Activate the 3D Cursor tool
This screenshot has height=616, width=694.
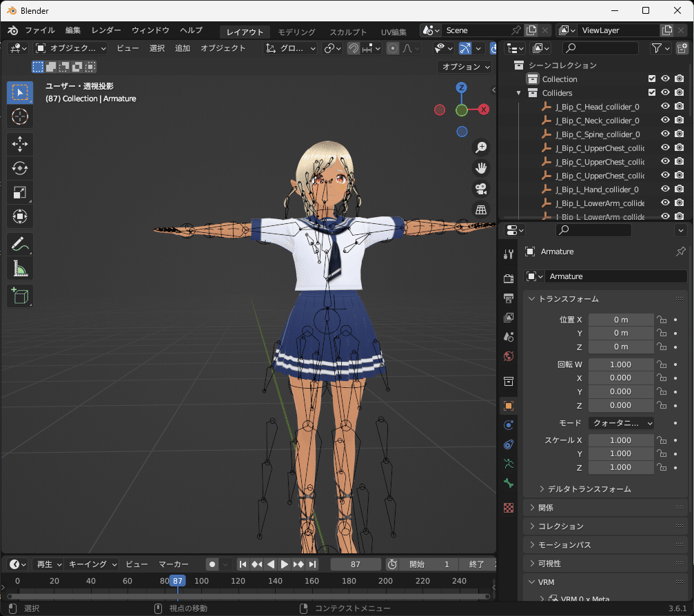coord(20,117)
